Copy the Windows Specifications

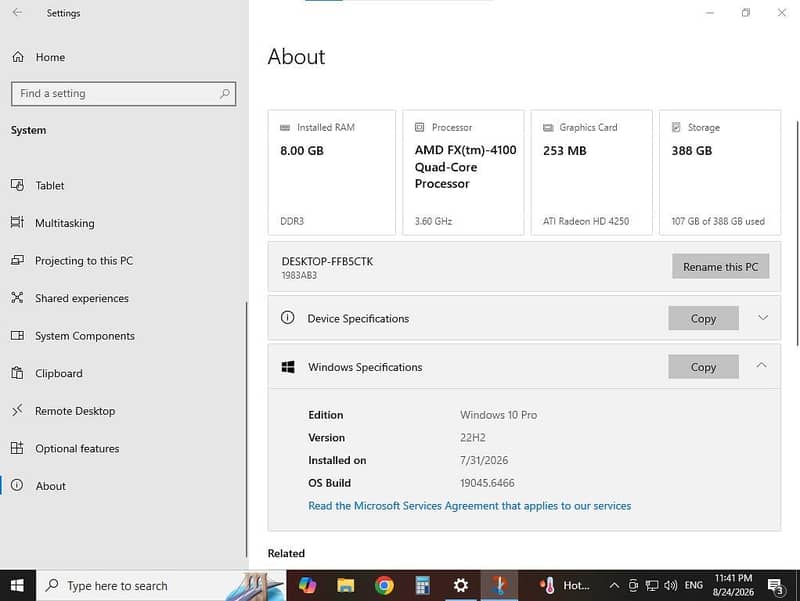pos(703,367)
